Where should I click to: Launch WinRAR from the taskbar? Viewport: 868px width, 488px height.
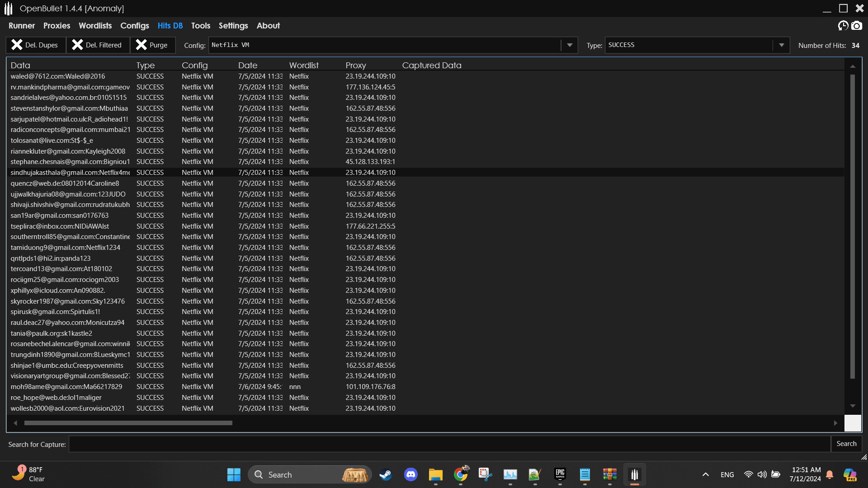tap(609, 474)
